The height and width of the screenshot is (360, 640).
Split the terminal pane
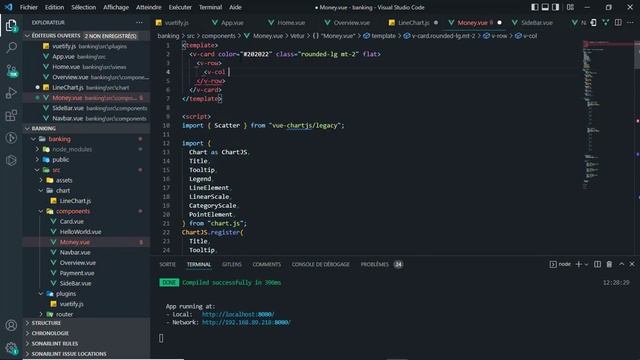pyautogui.click(x=597, y=264)
